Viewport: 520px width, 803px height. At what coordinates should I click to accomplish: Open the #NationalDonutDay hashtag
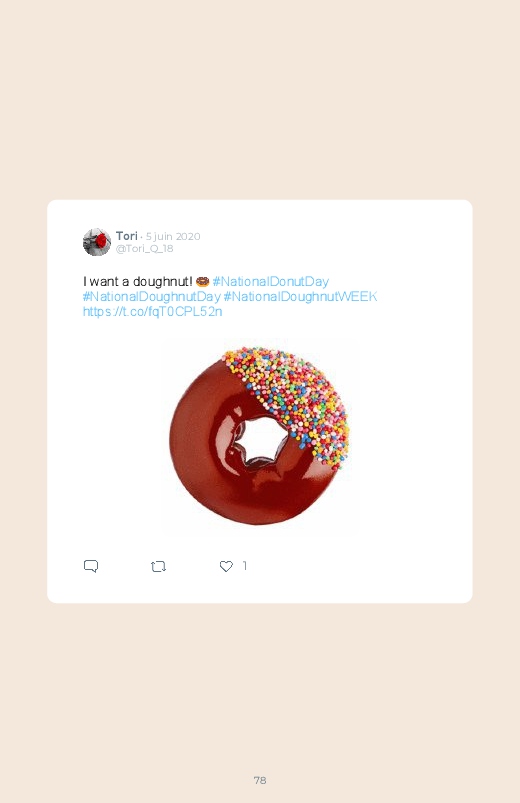(271, 281)
